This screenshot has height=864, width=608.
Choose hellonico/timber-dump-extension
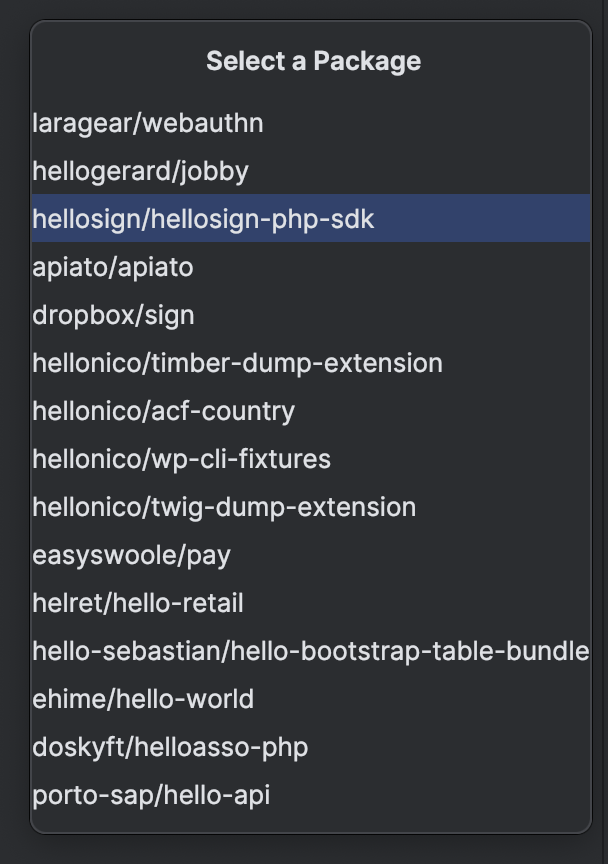(237, 363)
